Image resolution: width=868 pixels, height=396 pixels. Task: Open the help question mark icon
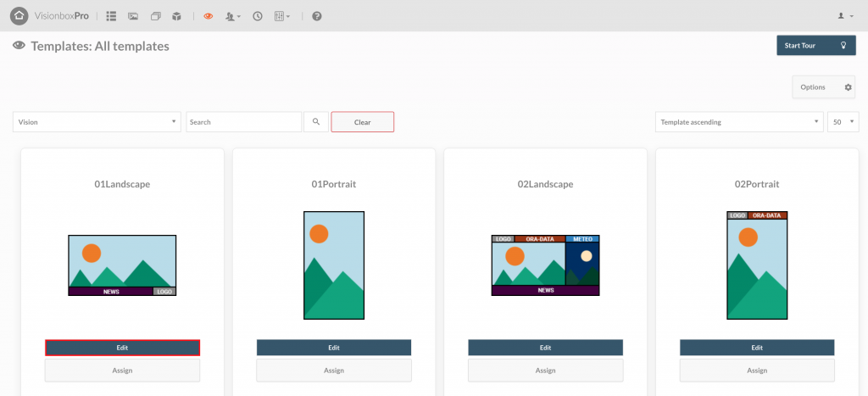click(317, 16)
